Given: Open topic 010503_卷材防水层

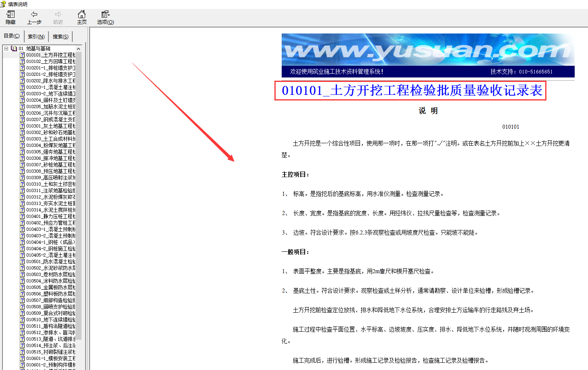Looking at the screenshot, I should [51, 274].
